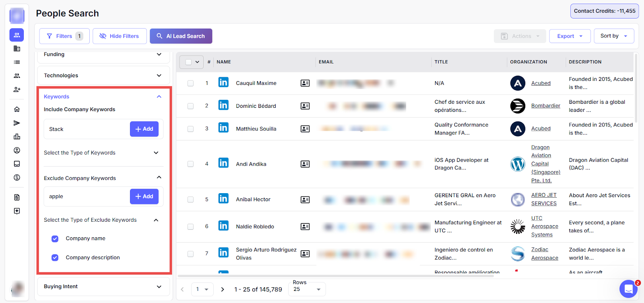Uncheck the Company description checkbox

pos(55,258)
